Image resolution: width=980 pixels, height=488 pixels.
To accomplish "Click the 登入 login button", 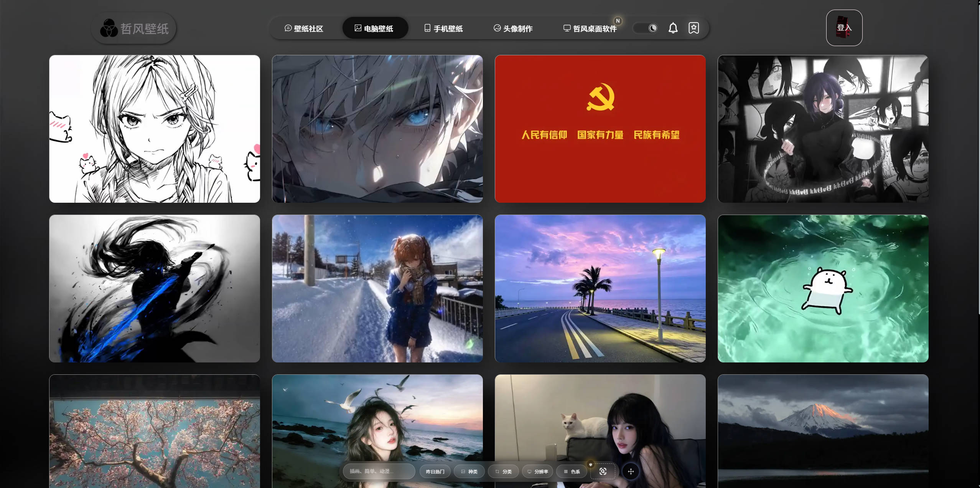I will click(x=844, y=28).
